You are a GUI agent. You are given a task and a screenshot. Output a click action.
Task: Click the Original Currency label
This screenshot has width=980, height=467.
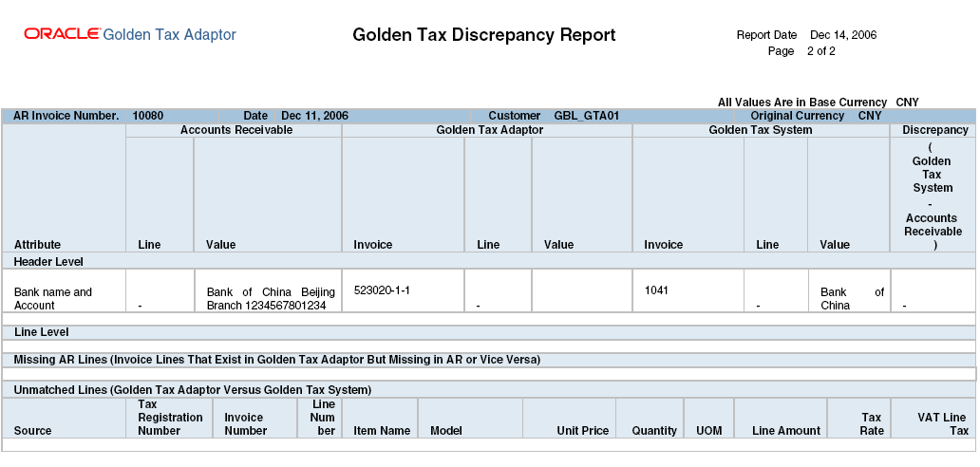tap(797, 116)
